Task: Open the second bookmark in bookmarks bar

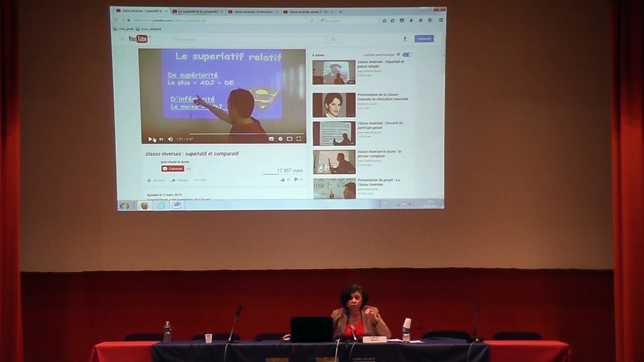Action: click(148, 29)
